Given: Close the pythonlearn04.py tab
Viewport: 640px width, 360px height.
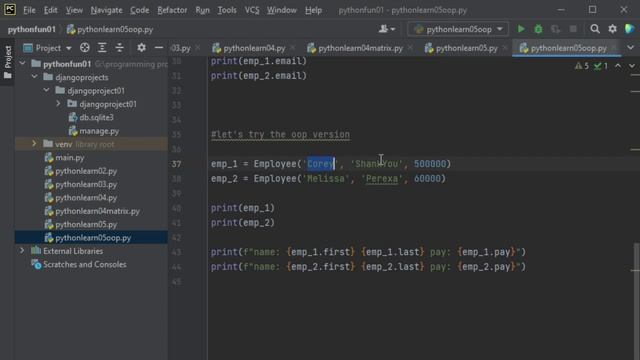Looking at the screenshot, I should click(x=293, y=48).
